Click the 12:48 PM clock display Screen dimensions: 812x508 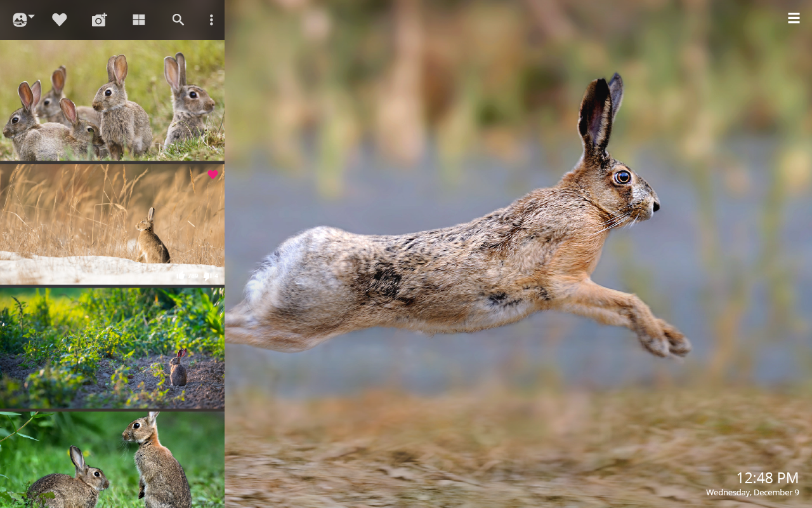(768, 478)
